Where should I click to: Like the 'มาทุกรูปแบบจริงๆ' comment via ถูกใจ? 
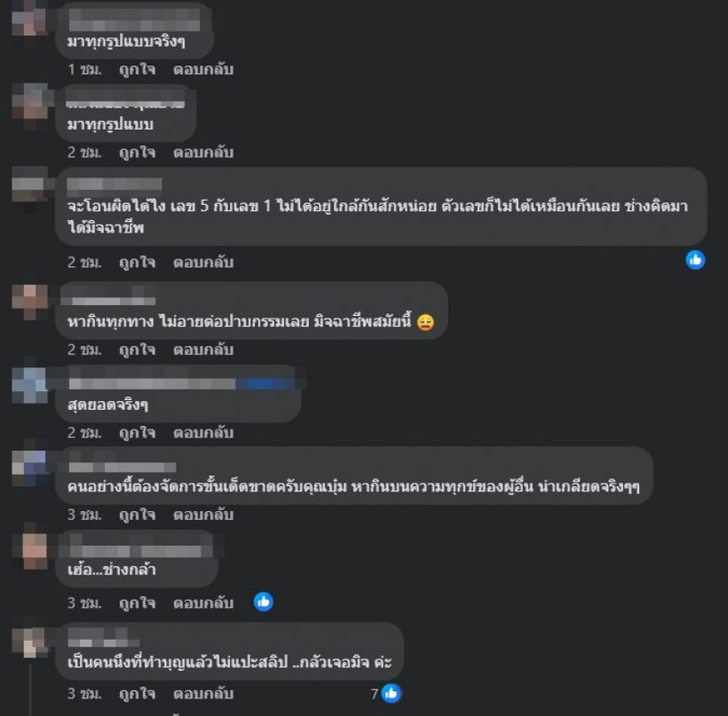(x=137, y=70)
